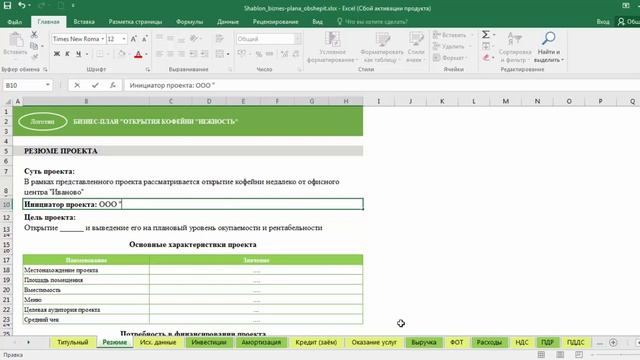The width and height of the screenshot is (640, 360).
Task: Open the ПДДС sheet tab
Action: point(576,342)
